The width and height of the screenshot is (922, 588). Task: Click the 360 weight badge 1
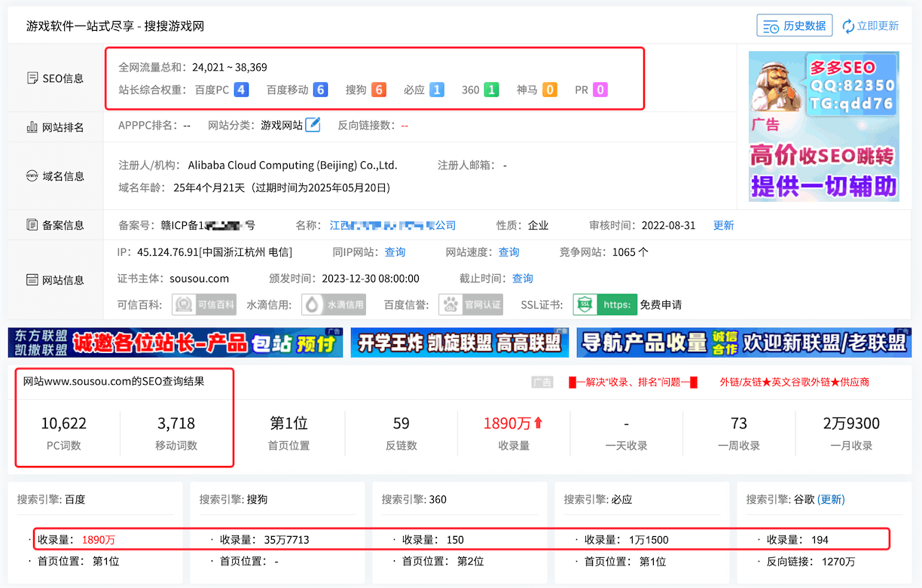coord(491,90)
